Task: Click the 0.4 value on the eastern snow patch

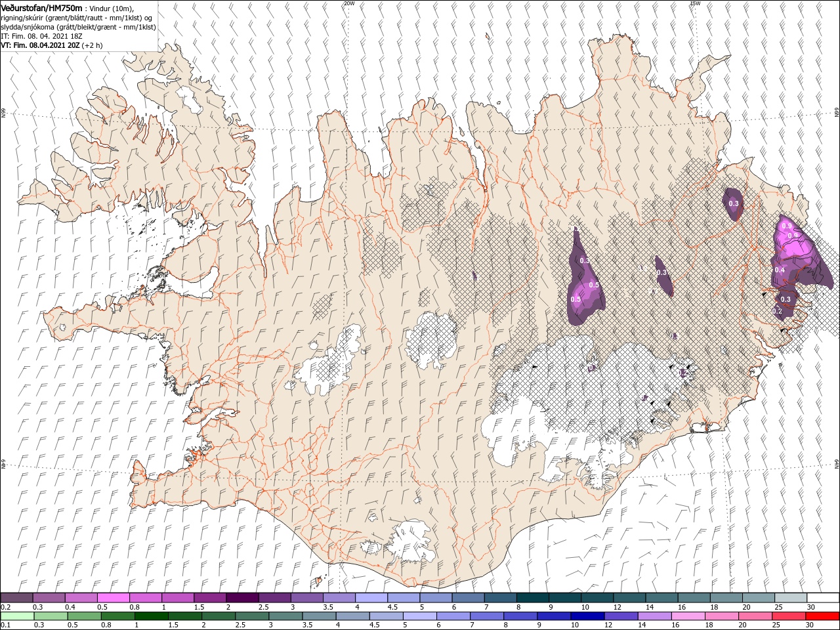Action: tap(780, 270)
